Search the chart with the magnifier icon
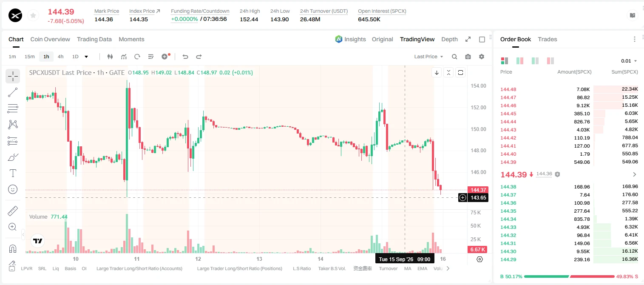644x285 pixels. point(454,57)
